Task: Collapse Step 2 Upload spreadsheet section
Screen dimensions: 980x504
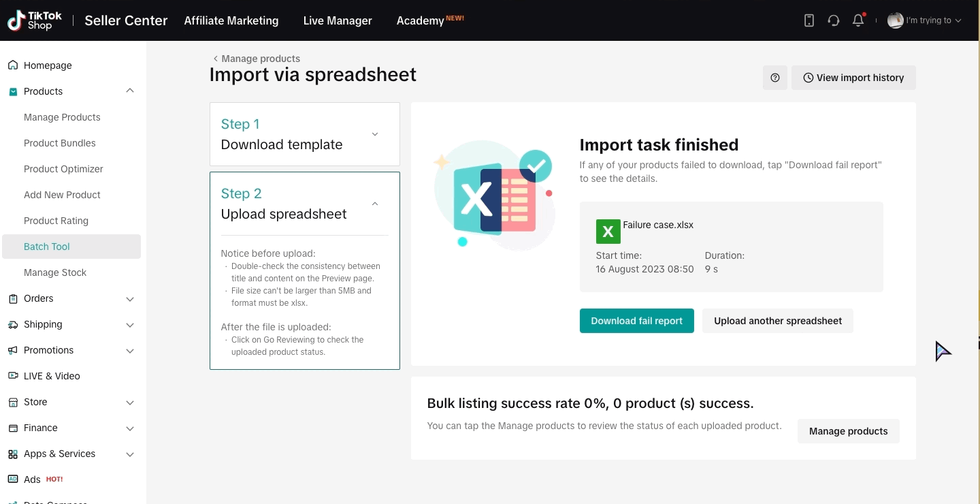Action: point(375,204)
